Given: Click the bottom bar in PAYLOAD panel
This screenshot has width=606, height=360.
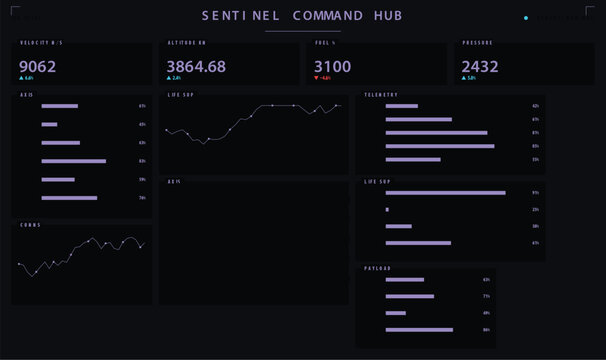Looking at the screenshot, I should click(x=419, y=330).
